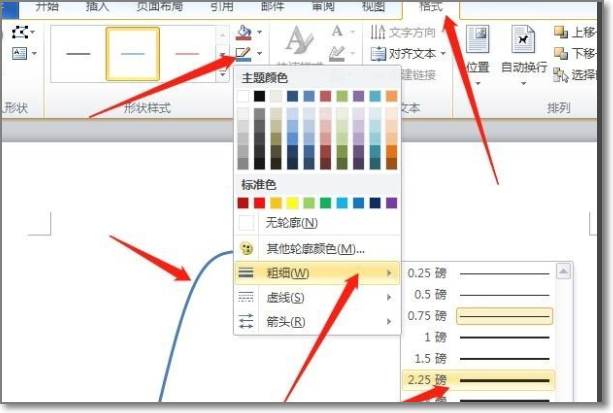Switch to the 格式 Format tab
This screenshot has height=413, width=613.
coord(431,6)
